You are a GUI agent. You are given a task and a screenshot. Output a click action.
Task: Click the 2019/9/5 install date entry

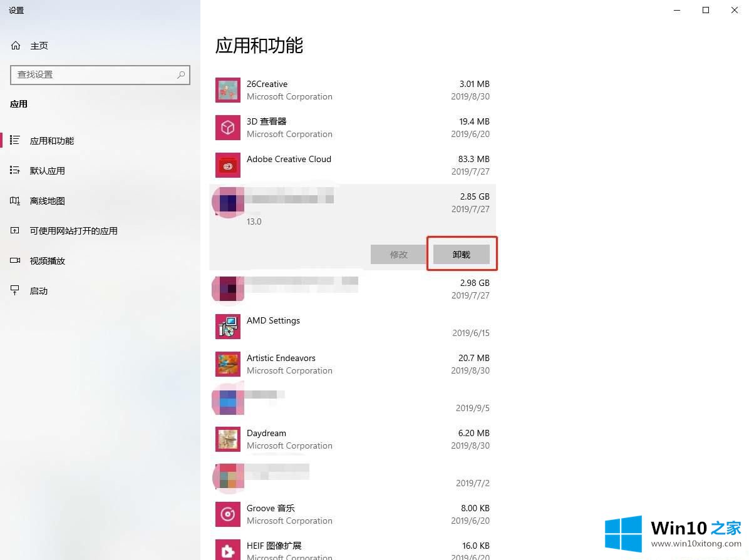(x=473, y=408)
